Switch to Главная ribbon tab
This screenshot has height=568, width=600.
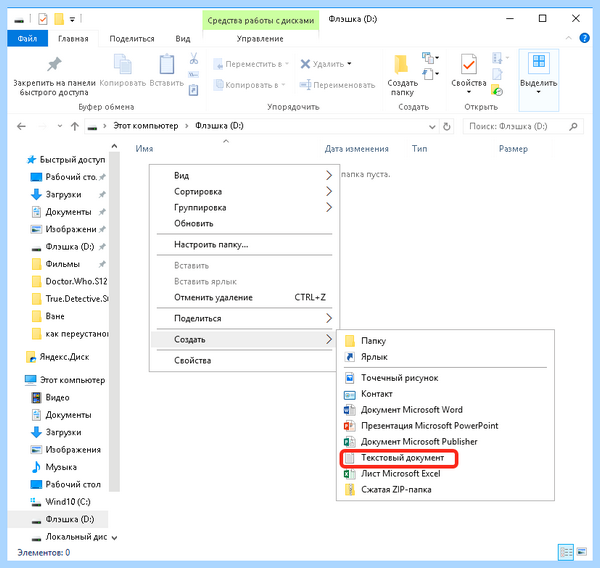point(73,39)
